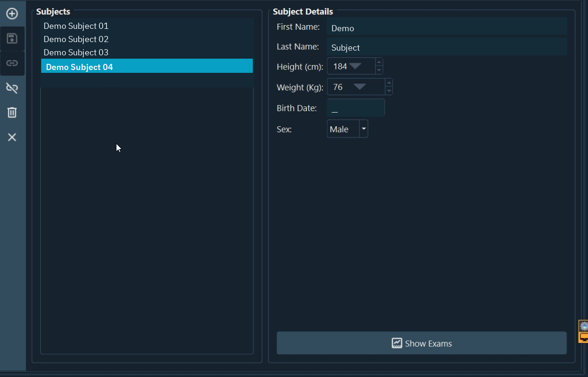Click the add new subject plus icon

[12, 14]
